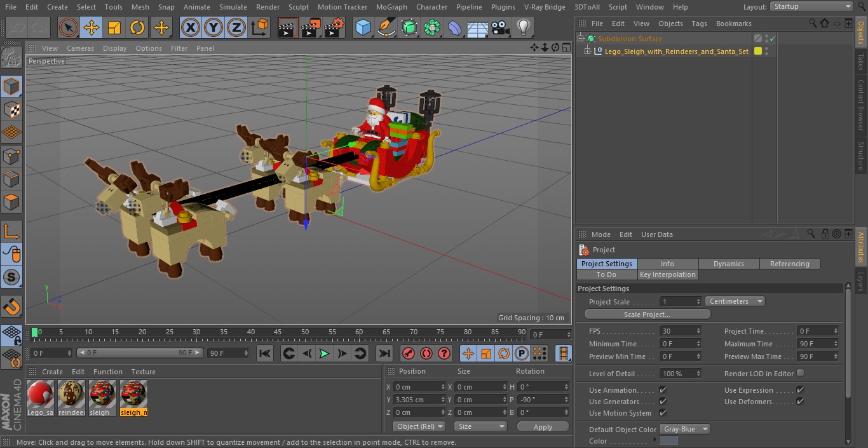The width and height of the screenshot is (868, 448).
Task: Open the Bookmarks menu in Objects panel
Action: 733,24
